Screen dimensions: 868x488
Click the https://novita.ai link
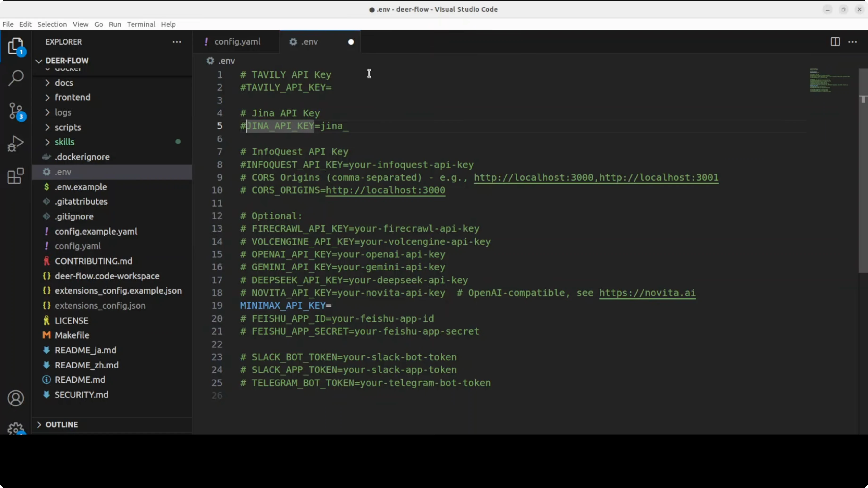tap(647, 293)
